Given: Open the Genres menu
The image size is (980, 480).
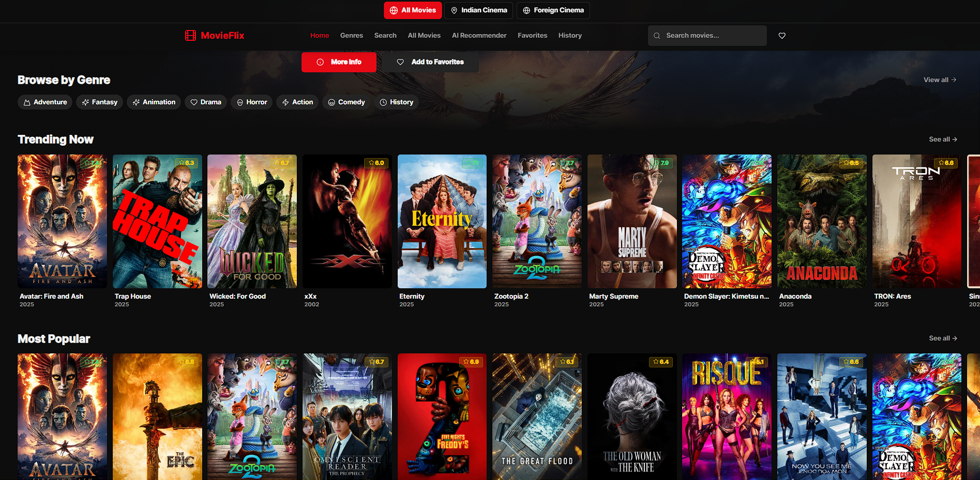Looking at the screenshot, I should tap(351, 35).
